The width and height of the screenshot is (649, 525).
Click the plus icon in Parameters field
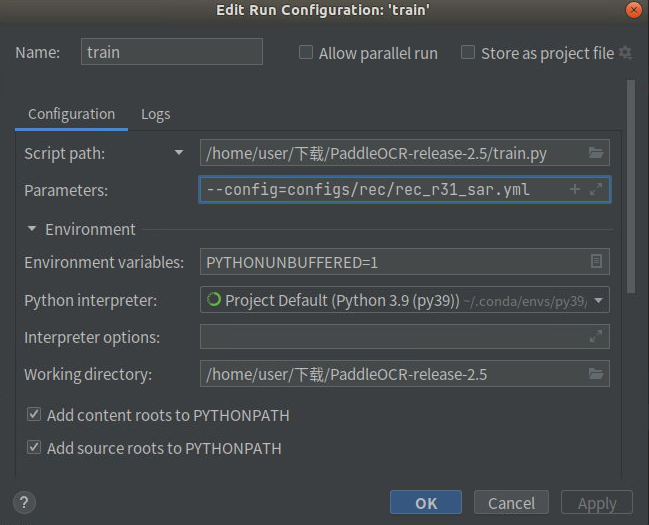tap(575, 189)
